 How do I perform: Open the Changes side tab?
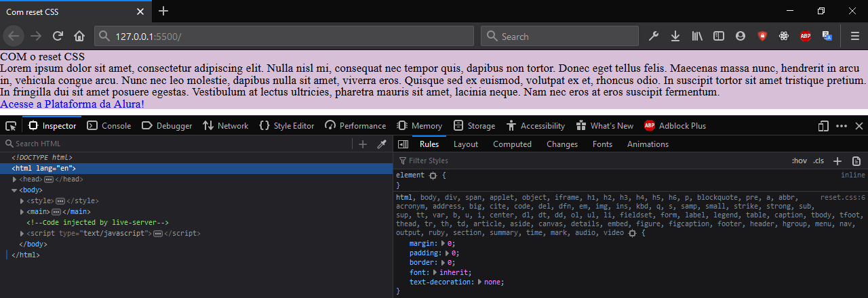[562, 144]
